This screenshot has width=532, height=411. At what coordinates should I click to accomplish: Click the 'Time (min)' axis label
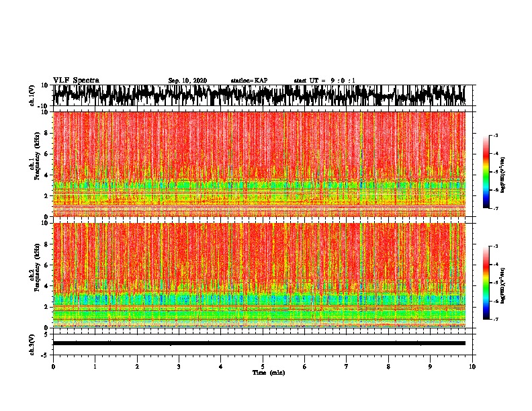pyautogui.click(x=269, y=373)
